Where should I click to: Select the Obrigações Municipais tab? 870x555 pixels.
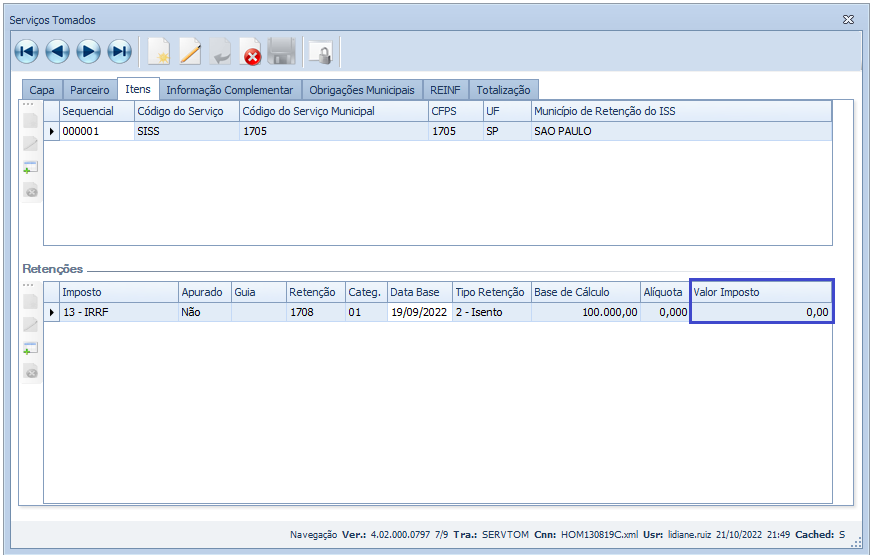tap(361, 90)
